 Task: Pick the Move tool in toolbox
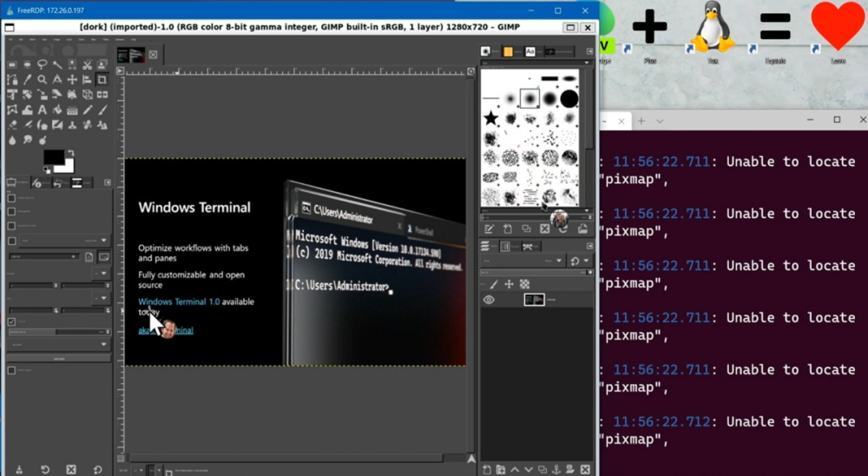(x=72, y=80)
